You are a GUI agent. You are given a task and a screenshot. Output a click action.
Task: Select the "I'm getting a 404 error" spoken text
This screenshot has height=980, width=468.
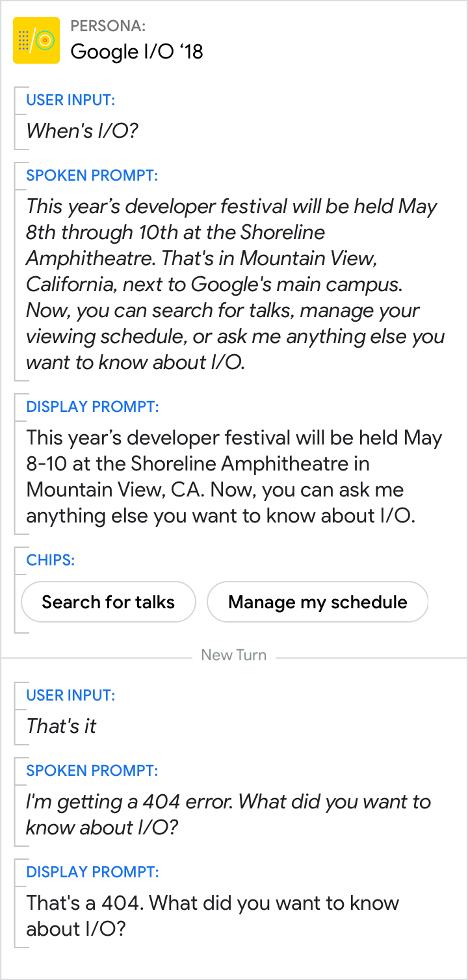click(x=227, y=815)
